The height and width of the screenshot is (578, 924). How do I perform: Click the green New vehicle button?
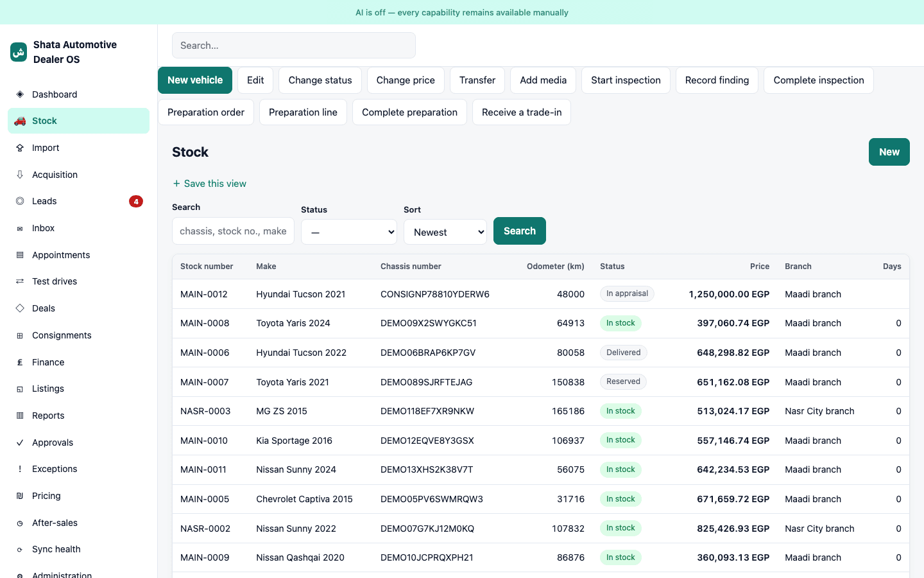[195, 80]
